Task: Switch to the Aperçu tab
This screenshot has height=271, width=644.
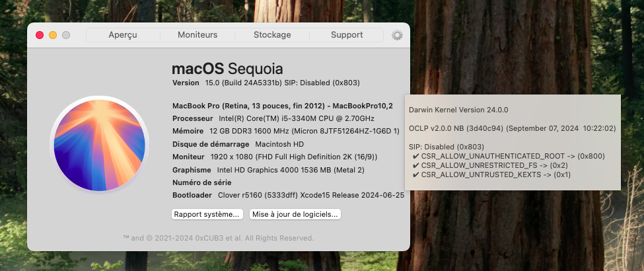Action: [123, 35]
